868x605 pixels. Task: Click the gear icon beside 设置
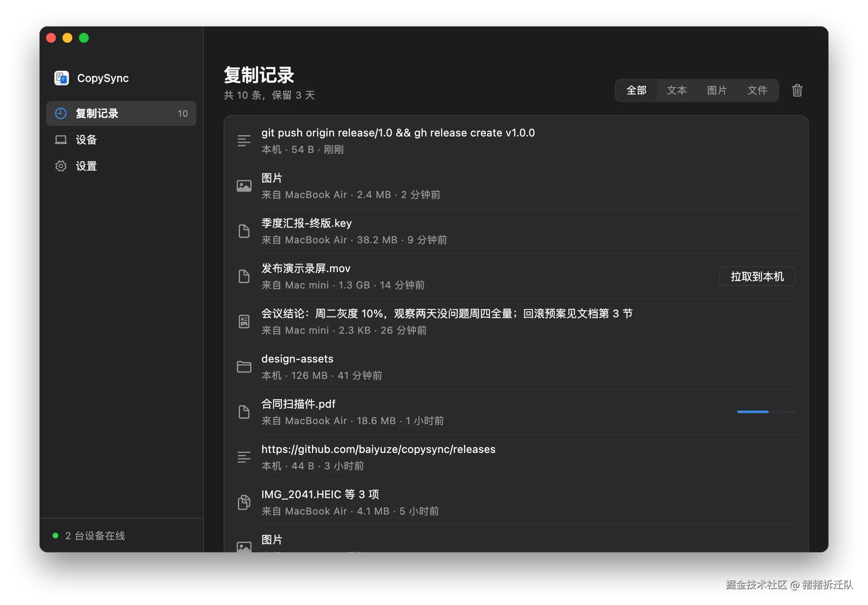61,166
